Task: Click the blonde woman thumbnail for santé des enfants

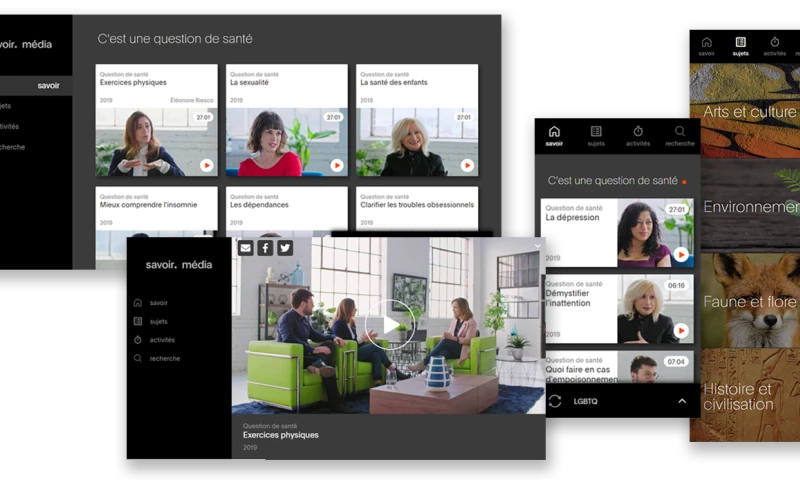Action: click(x=417, y=142)
